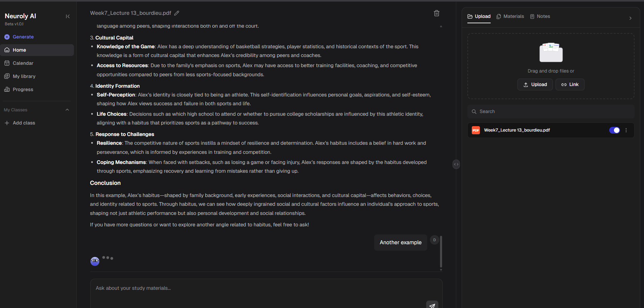Open options for Week7_Lecture 13_bourdieu.pdf
The height and width of the screenshot is (308, 644).
[626, 130]
